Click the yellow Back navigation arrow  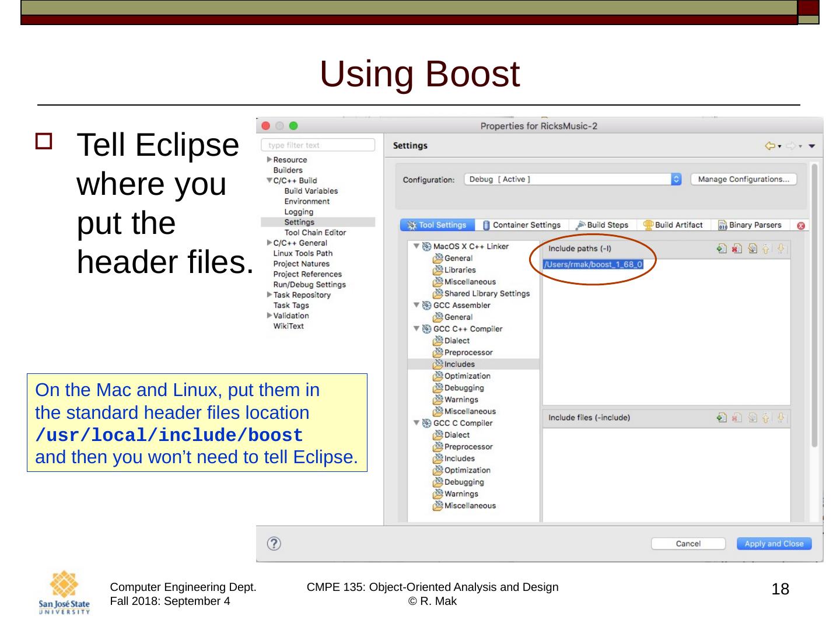tap(770, 146)
